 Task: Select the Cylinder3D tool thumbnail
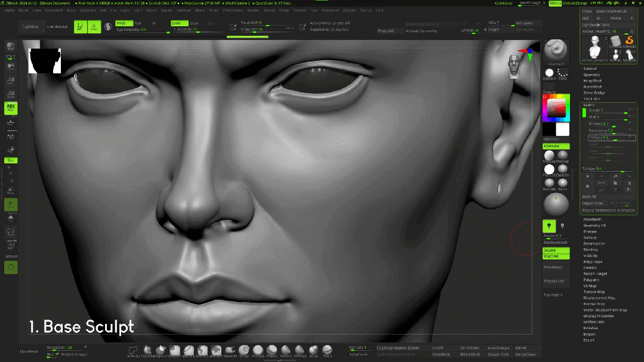(x=616, y=41)
